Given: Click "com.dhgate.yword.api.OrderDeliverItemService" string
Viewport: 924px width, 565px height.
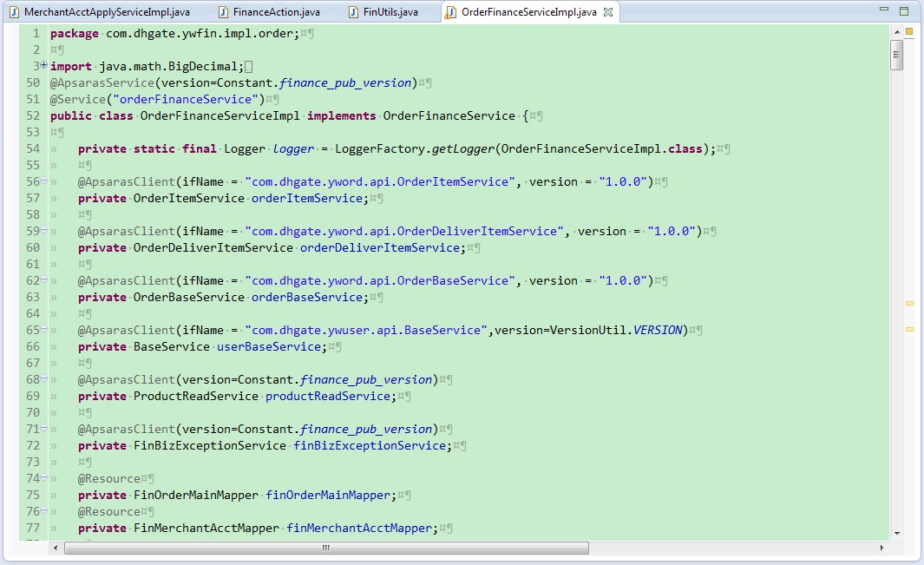Looking at the screenshot, I should [x=404, y=231].
